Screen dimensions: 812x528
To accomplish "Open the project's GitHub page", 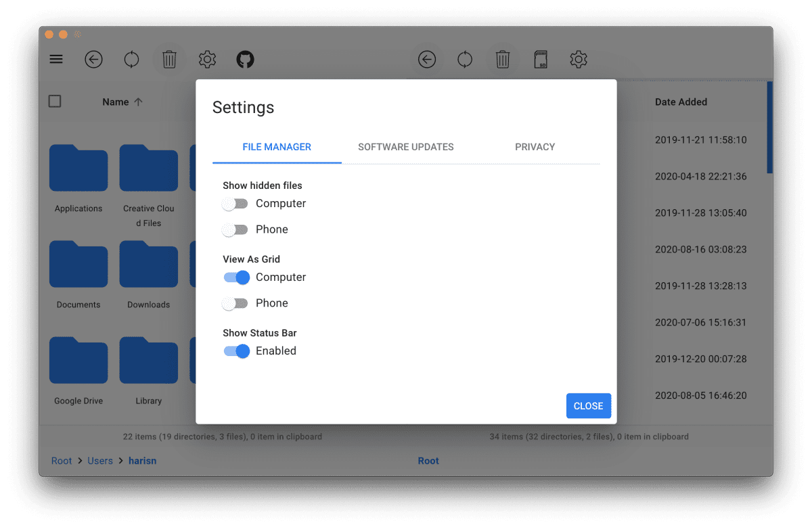I will (245, 59).
